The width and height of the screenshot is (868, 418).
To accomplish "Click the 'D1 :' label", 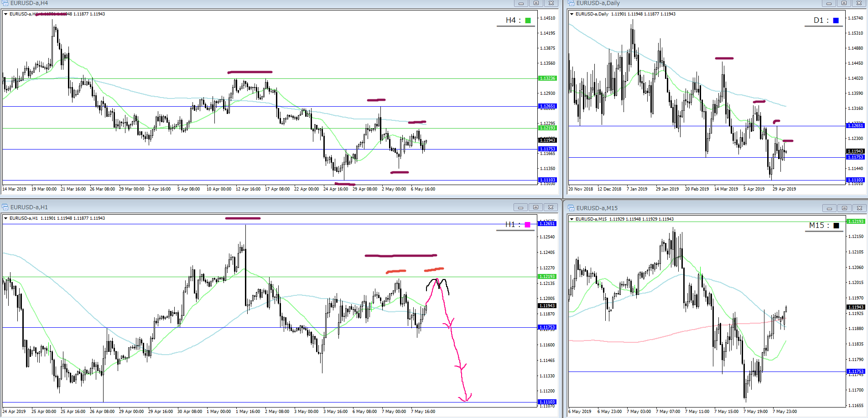I will coord(821,21).
